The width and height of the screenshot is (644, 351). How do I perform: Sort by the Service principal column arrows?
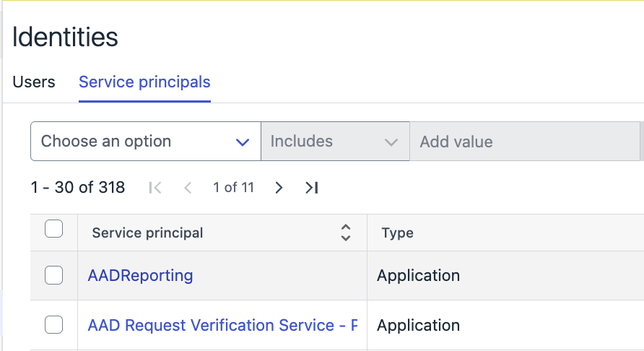346,233
